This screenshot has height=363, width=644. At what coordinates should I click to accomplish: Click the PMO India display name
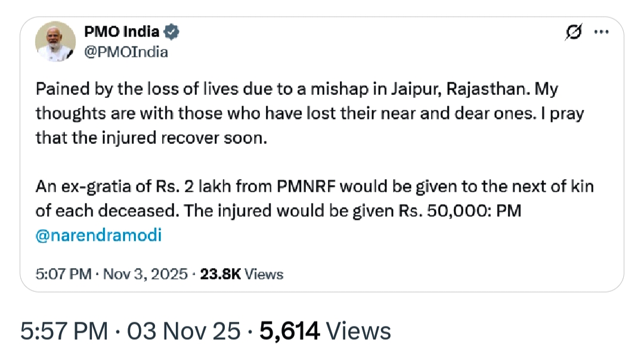(122, 32)
